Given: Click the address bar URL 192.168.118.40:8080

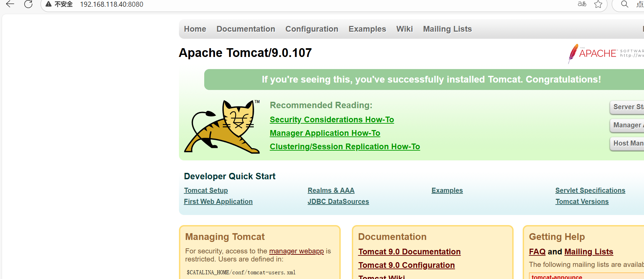Looking at the screenshot, I should (x=112, y=4).
